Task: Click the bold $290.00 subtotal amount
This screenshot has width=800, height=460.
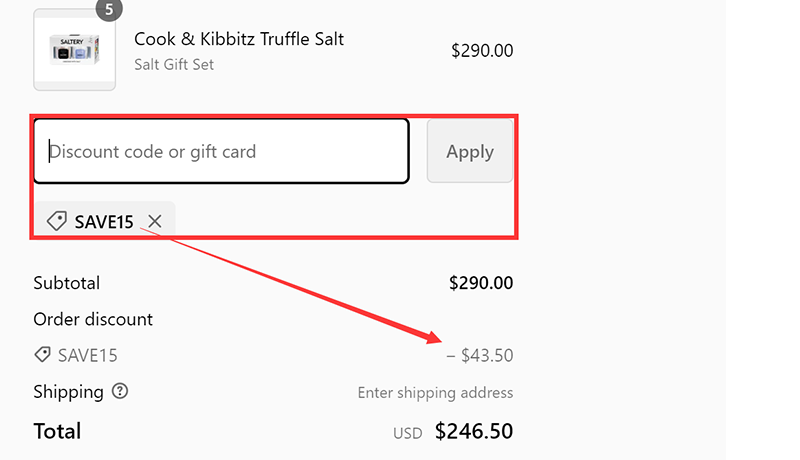Action: click(481, 283)
